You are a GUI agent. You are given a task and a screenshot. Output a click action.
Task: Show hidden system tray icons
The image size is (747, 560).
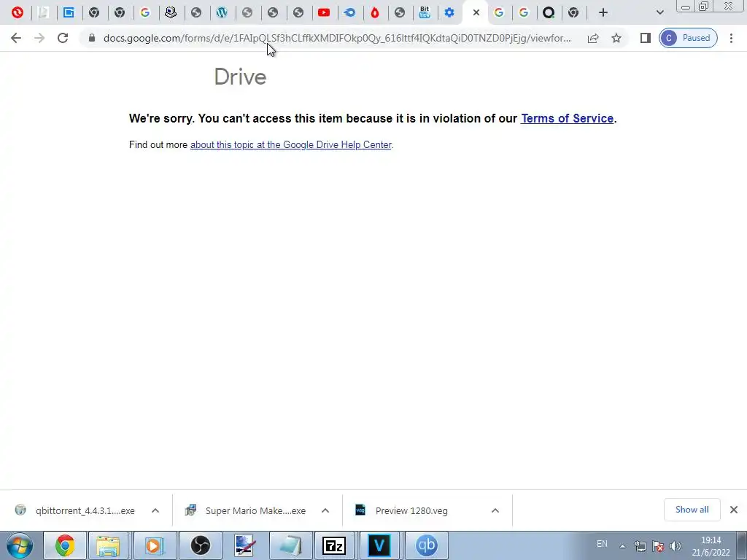tap(622, 546)
